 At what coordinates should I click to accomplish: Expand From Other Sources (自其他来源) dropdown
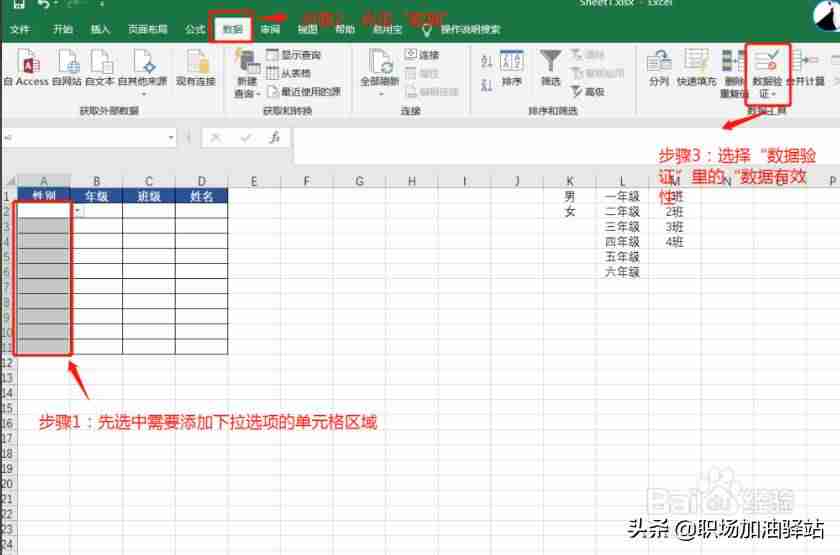pyautogui.click(x=143, y=94)
